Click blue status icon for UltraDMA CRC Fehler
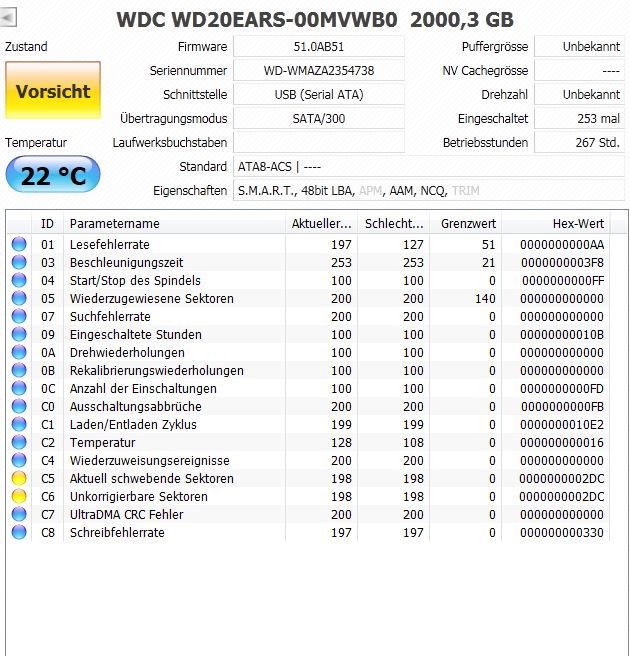This screenshot has width=630, height=656. [x=19, y=514]
